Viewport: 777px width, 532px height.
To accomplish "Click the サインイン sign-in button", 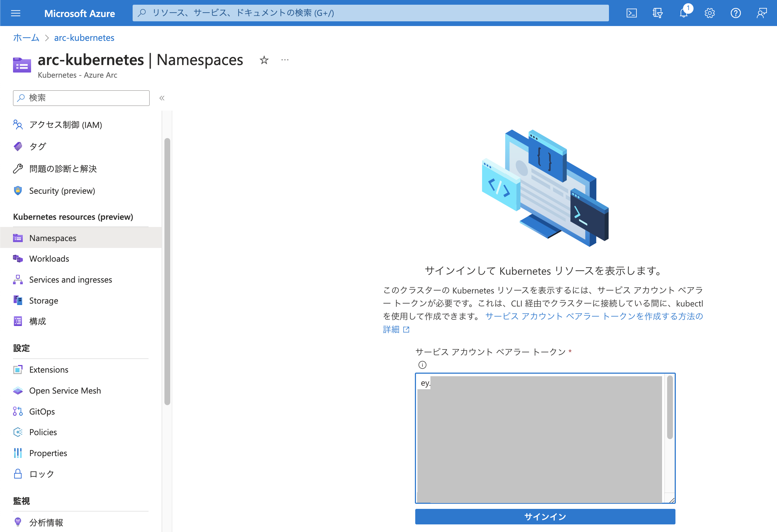I will (x=545, y=516).
